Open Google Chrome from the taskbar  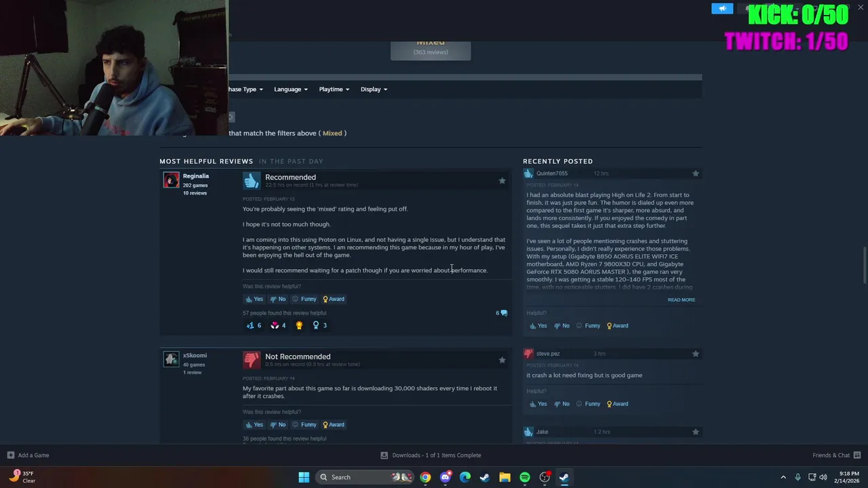click(425, 477)
